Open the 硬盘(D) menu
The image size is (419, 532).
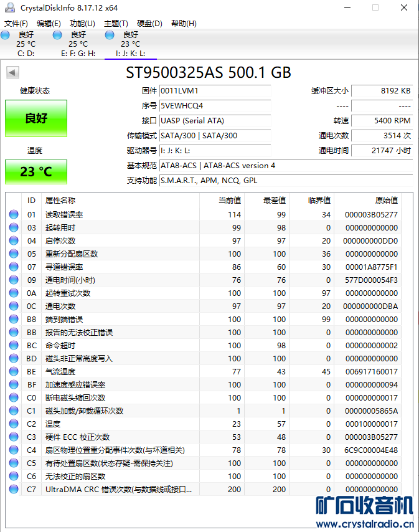coord(149,24)
